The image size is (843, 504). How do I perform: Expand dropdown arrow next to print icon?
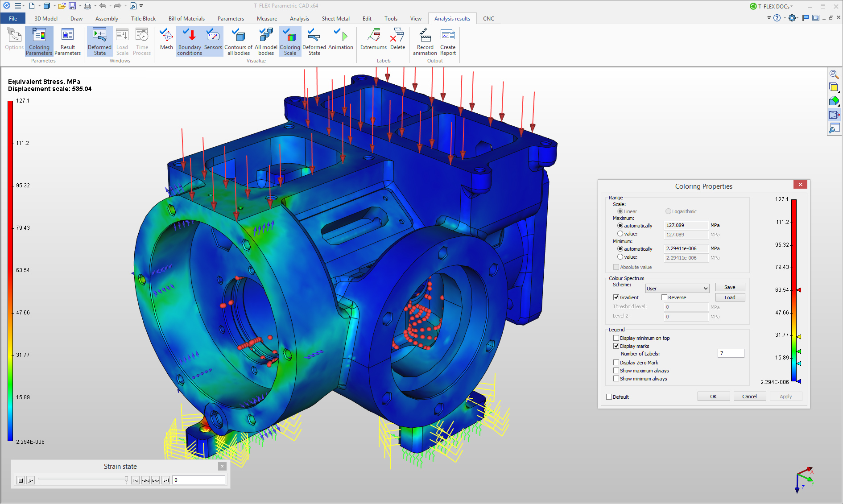pyautogui.click(x=95, y=6)
